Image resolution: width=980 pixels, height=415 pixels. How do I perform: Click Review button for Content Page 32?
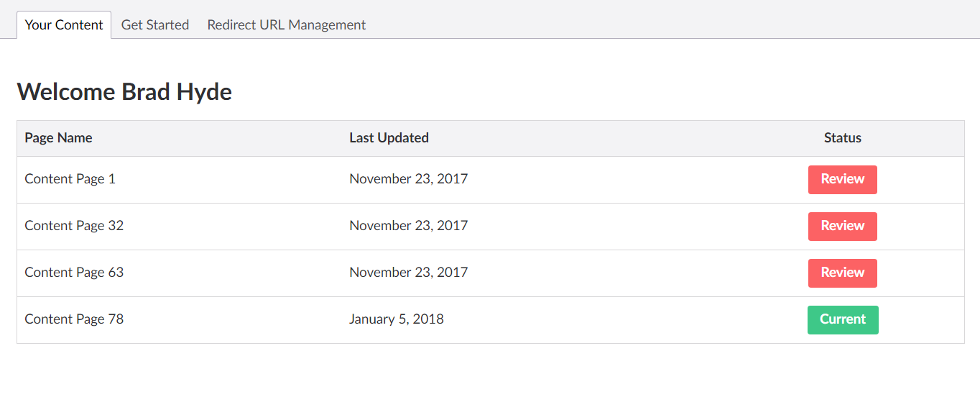point(842,227)
